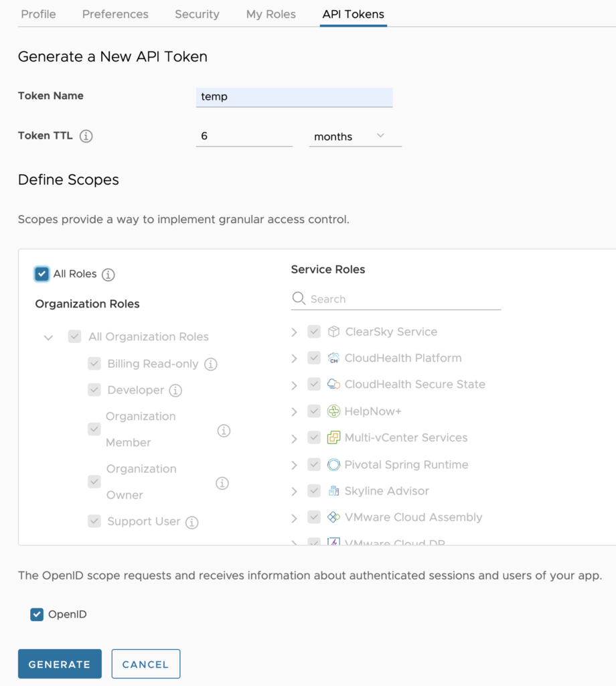Click the info icon next to Developer
The width and height of the screenshot is (616, 686).
175,391
